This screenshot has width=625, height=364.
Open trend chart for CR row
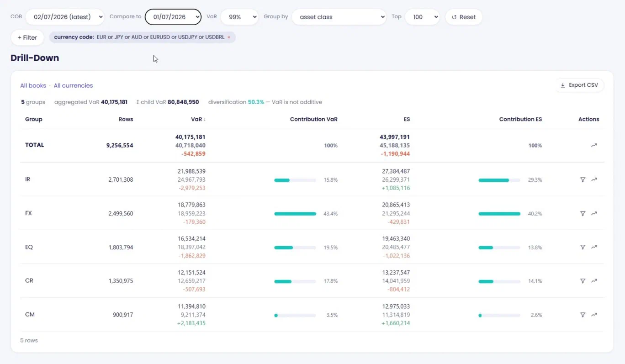click(x=594, y=281)
